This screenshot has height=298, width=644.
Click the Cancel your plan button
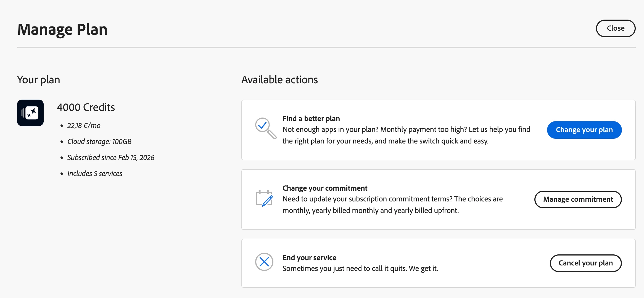585,263
